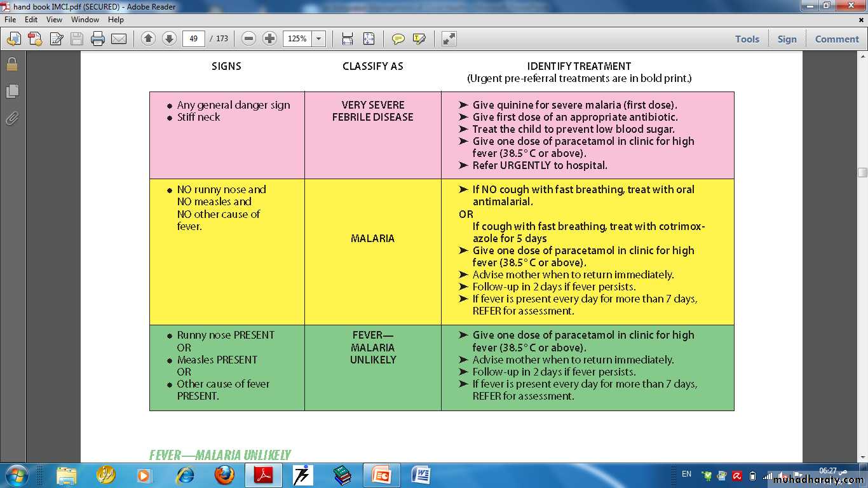Expand the Page Thumbnails side panel
868x488 pixels.
click(11, 91)
